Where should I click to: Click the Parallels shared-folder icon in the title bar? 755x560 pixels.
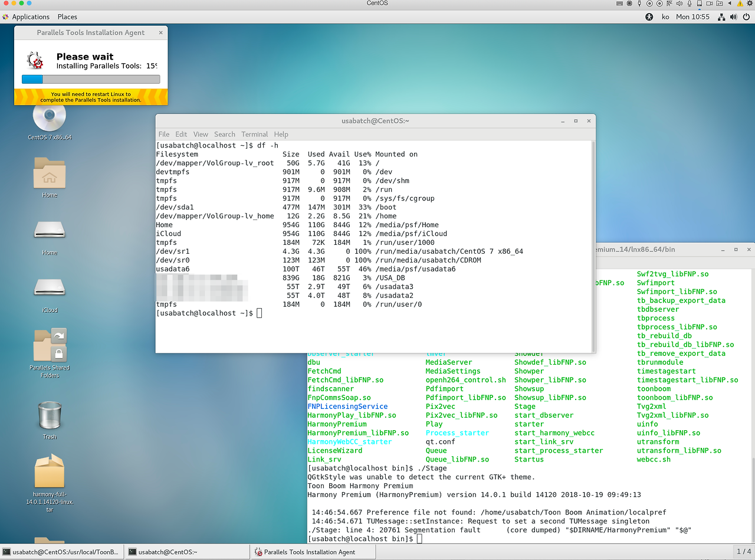720,4
